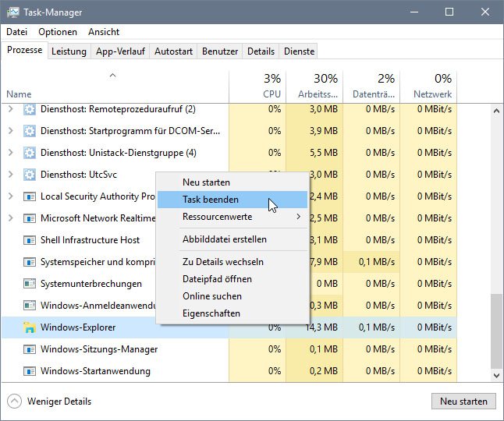Select the Windows-Explorer process row
This screenshot has width=504, height=421.
click(x=229, y=327)
